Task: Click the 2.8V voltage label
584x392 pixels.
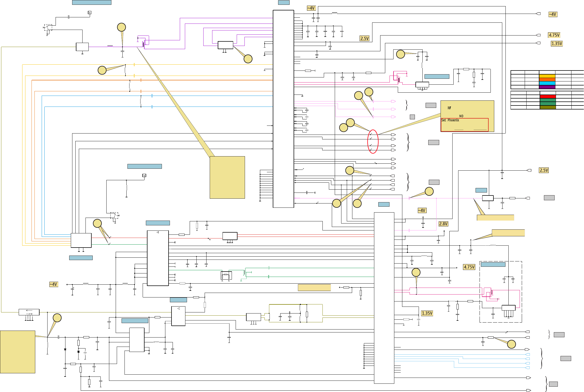Action: tap(443, 224)
